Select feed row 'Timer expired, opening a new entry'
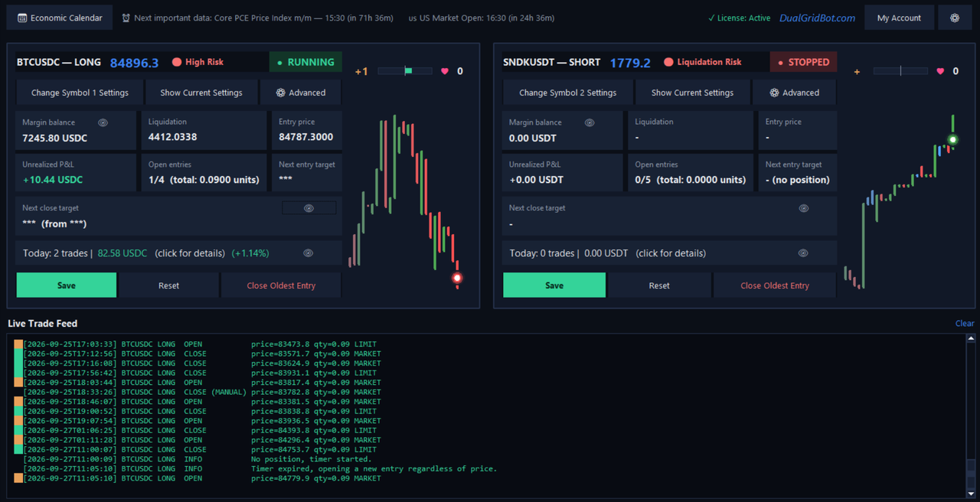Viewport: 980px width, 502px height. 260,468
